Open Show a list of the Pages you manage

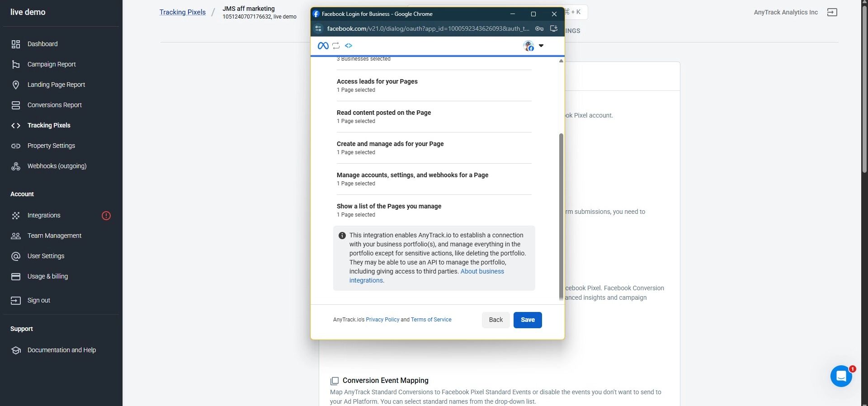(434, 210)
